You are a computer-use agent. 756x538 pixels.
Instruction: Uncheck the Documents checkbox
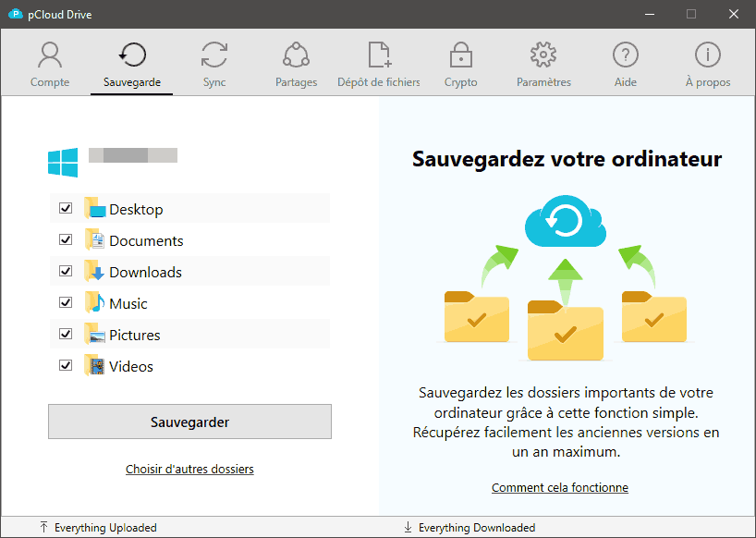pyautogui.click(x=66, y=239)
